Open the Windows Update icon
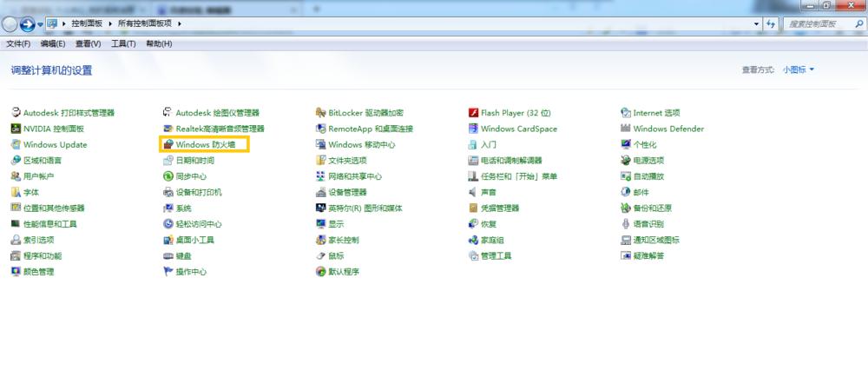 pos(16,144)
